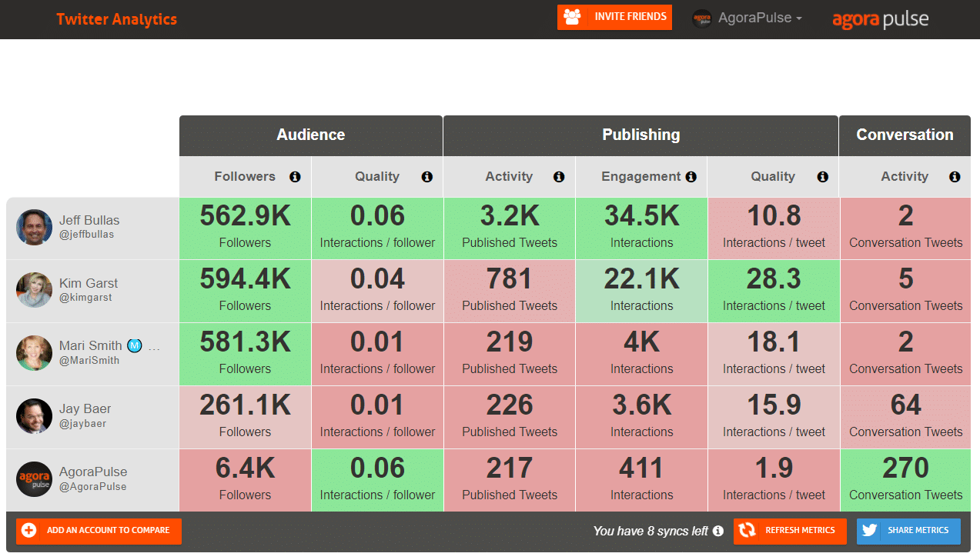Open Jay Baer profile picture
This screenshot has width=980, height=560.
coord(34,416)
